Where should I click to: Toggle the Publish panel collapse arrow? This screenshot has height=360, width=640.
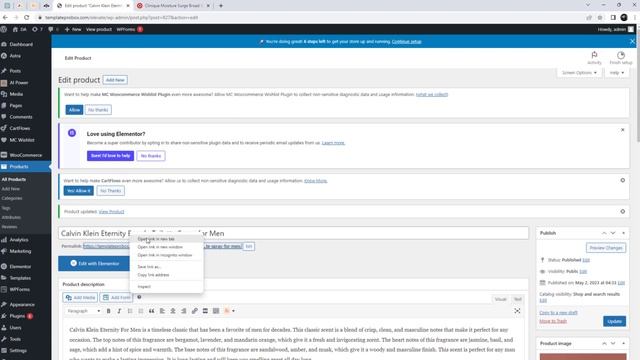coord(623,233)
